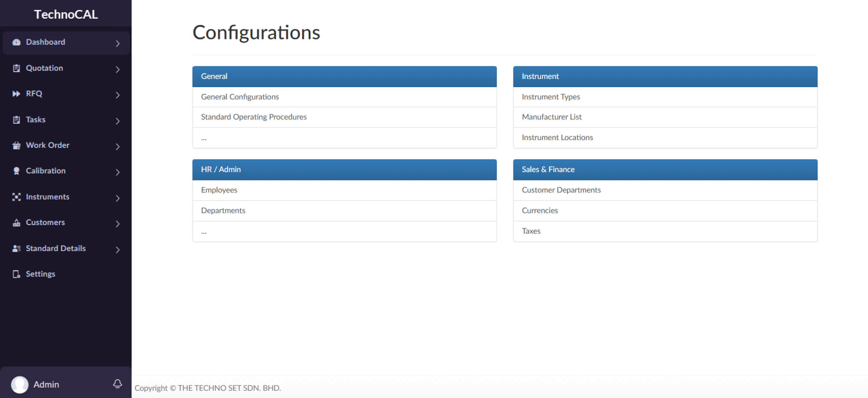Click the Work Order basket icon
868x398 pixels.
click(x=16, y=145)
